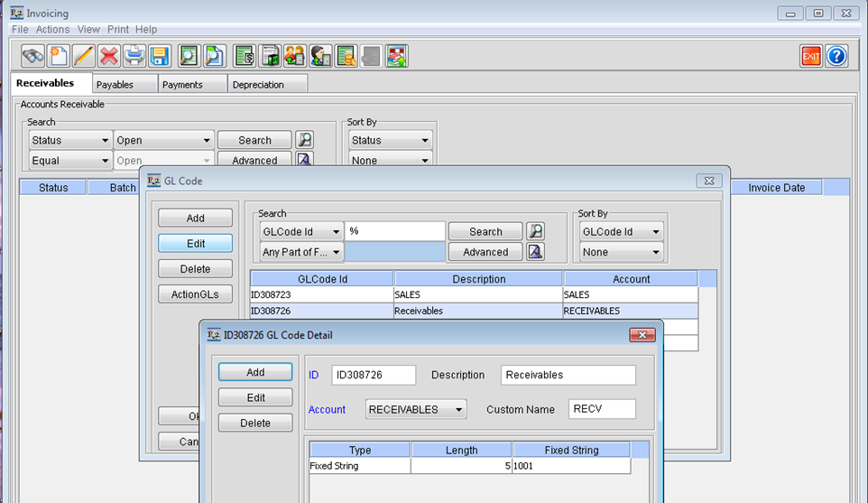Click the new document toolbar icon
Viewport: 868px width, 503px height.
tap(59, 56)
